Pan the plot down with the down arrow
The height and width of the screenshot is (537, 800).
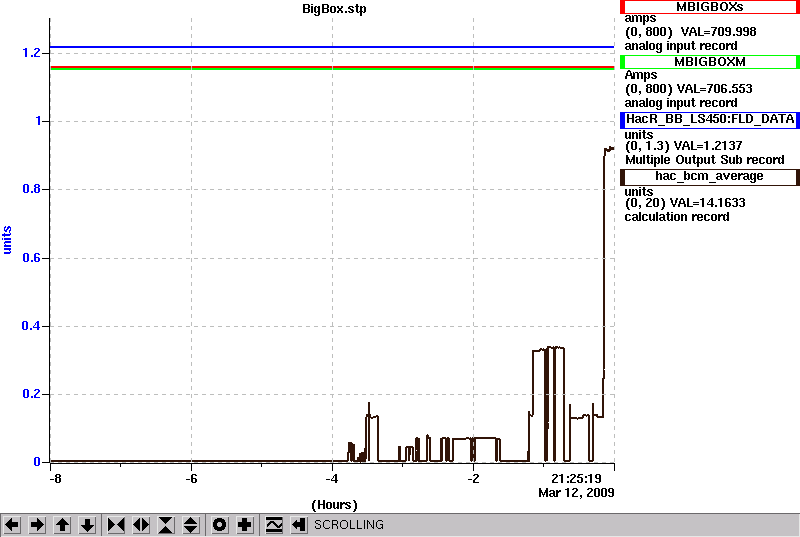click(x=87, y=525)
